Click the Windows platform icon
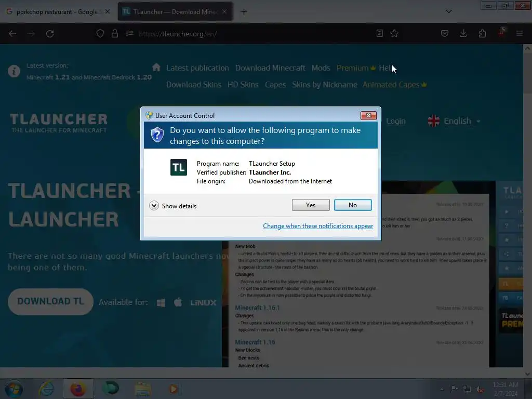532x399 pixels. click(161, 302)
